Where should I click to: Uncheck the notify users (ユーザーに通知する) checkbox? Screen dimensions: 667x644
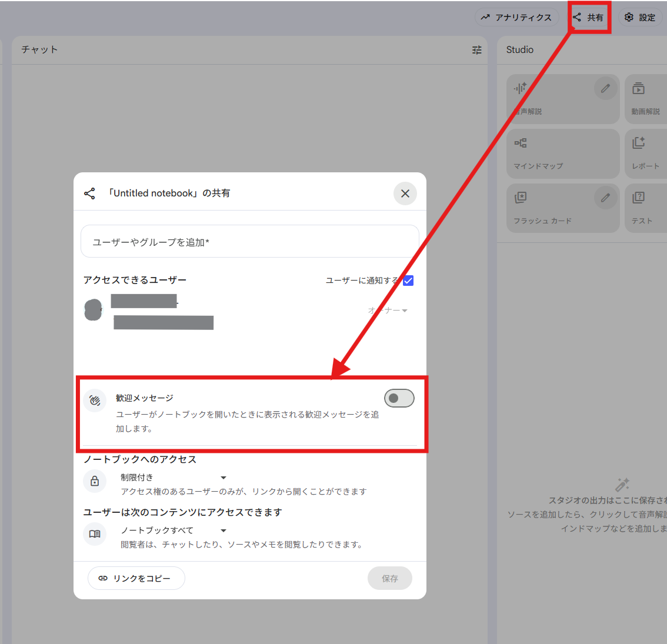408,281
